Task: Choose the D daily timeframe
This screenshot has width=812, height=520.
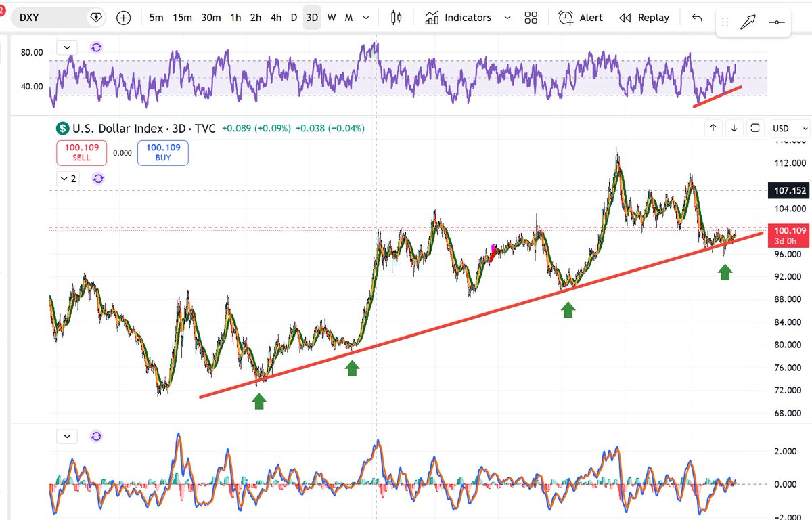Action: click(x=294, y=18)
